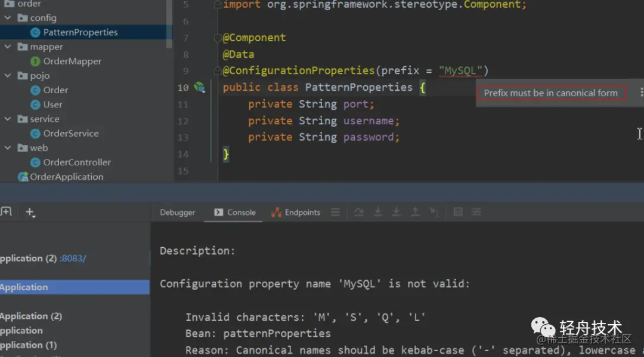644x357 pixels.
Task: Fold annotations at @Component line
Action: [217, 38]
